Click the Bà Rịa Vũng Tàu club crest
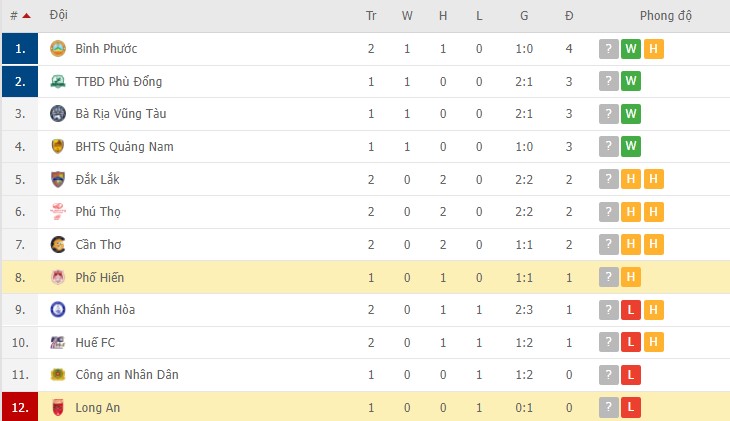 coord(57,114)
